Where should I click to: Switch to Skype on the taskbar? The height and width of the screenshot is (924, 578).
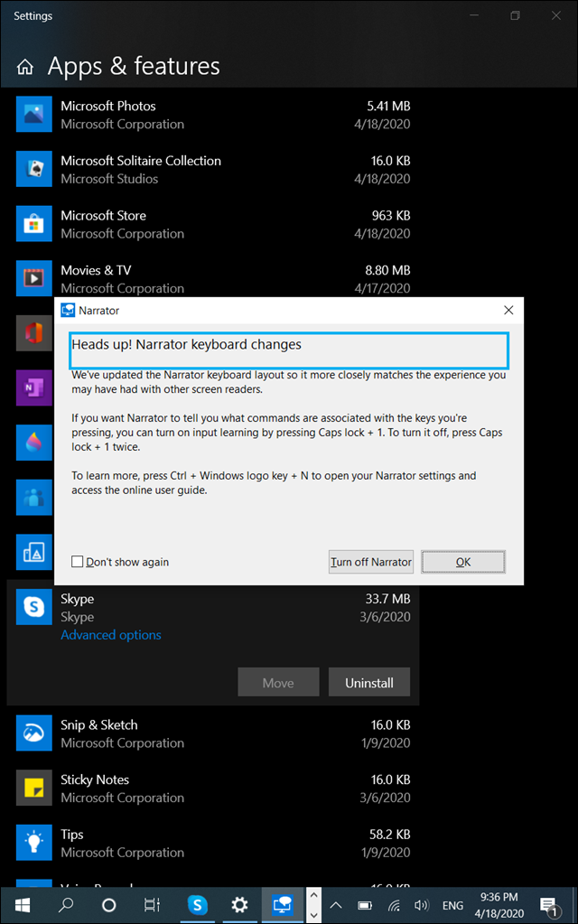(197, 905)
